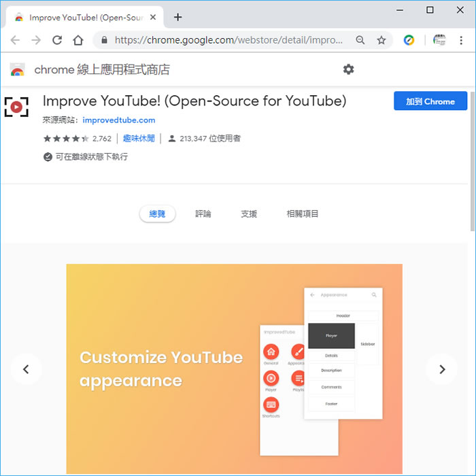Click the browser back arrow

tap(15, 40)
